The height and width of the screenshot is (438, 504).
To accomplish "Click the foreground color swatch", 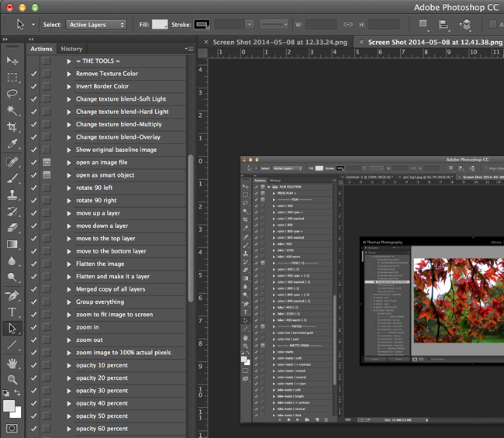I will tap(9, 406).
